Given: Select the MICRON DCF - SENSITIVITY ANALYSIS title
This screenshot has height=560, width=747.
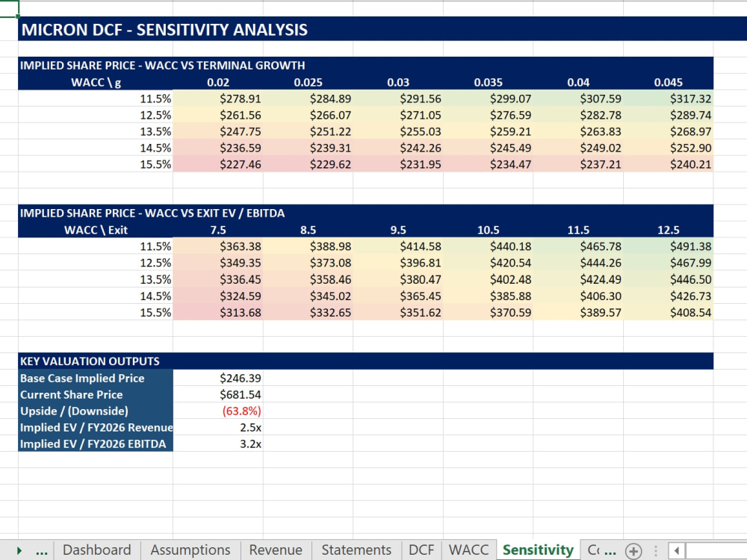Looking at the screenshot, I should (164, 30).
